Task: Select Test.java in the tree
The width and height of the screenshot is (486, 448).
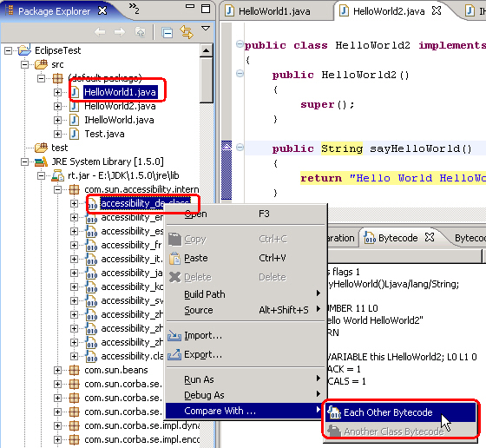Action: (104, 134)
